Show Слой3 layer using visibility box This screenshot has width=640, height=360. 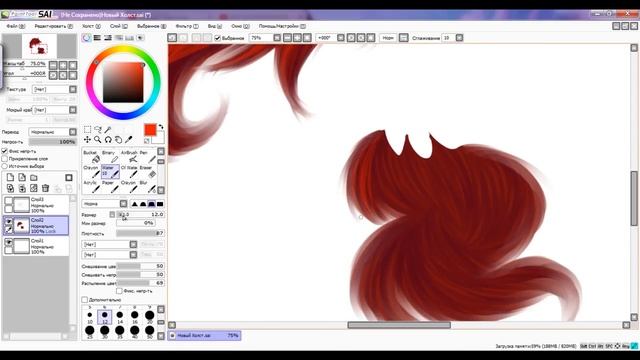point(8,200)
